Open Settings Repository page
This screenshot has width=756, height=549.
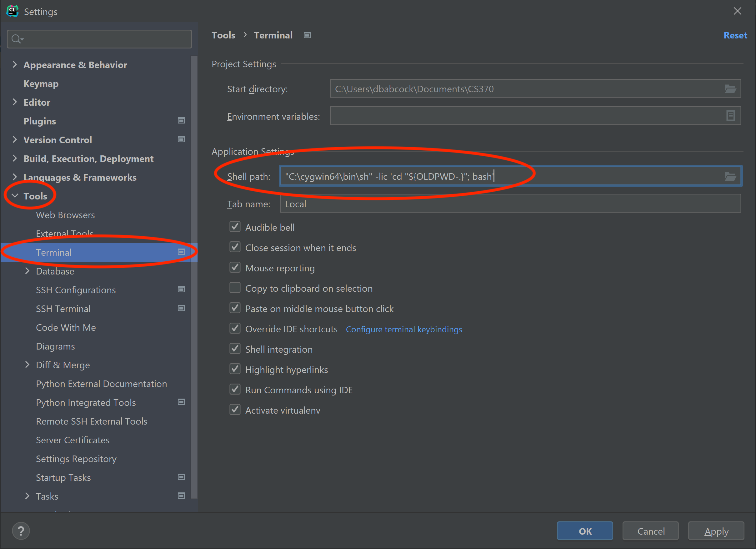[76, 459]
